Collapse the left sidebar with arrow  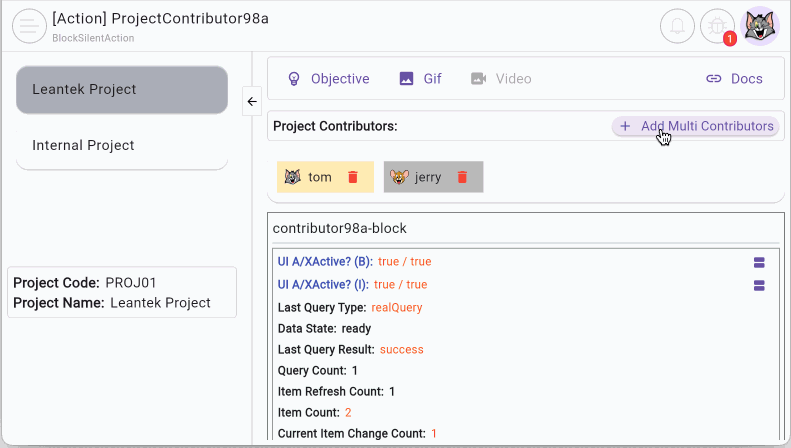252,101
